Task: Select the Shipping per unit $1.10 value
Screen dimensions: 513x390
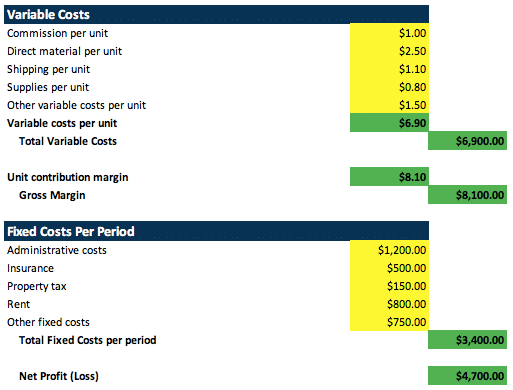Action: [x=389, y=69]
